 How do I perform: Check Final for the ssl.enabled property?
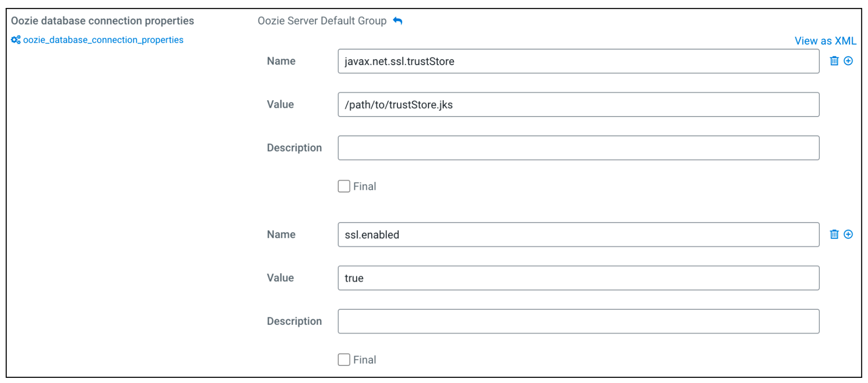pos(344,360)
